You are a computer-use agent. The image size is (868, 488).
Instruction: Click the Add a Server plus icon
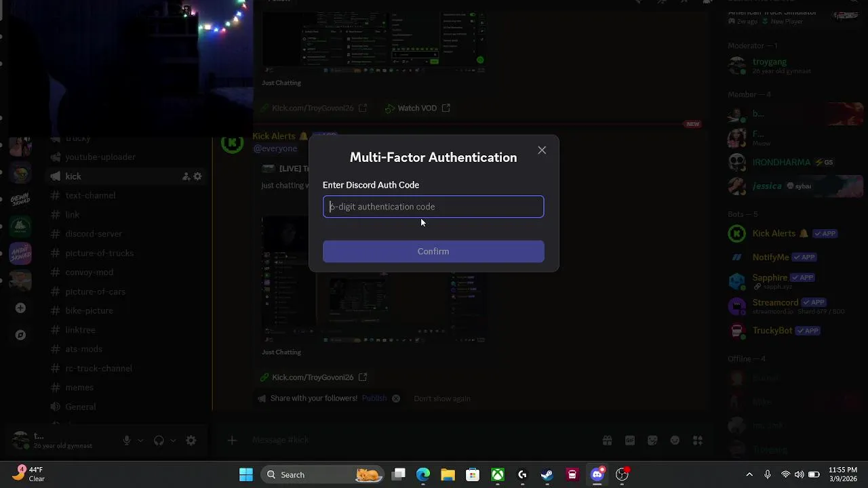pos(20,308)
